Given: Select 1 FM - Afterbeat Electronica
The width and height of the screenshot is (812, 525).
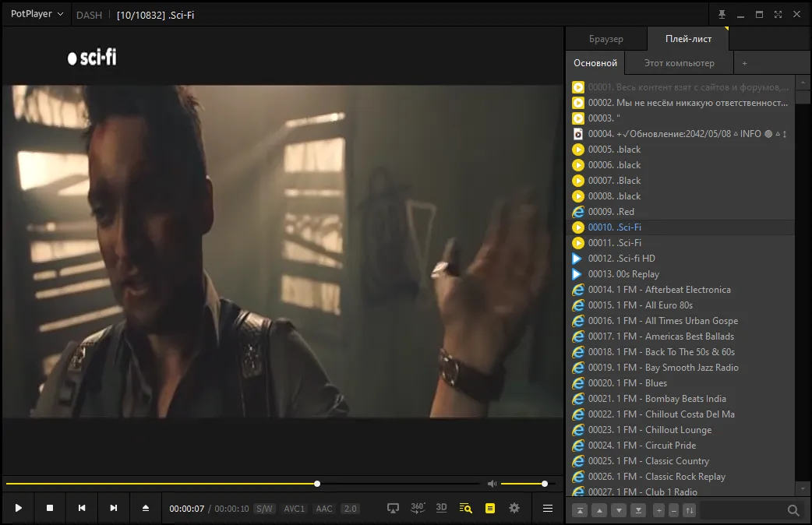Looking at the screenshot, I should 680,290.
